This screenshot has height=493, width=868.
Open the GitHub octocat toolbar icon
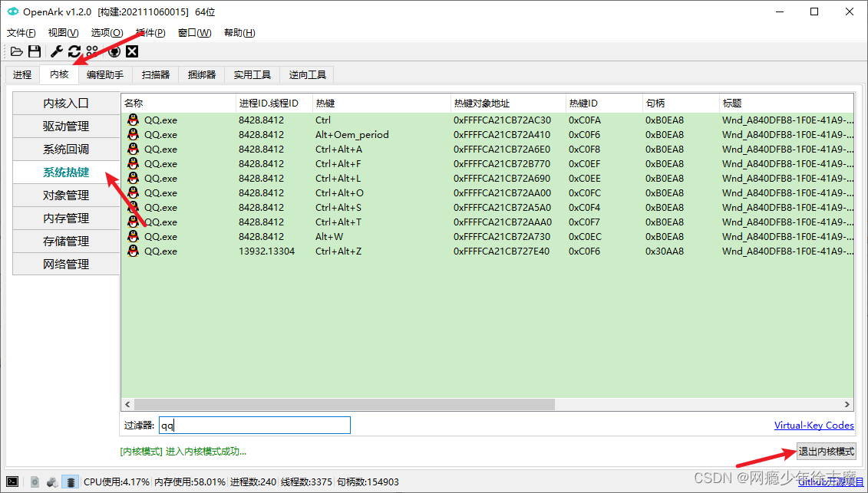(114, 51)
